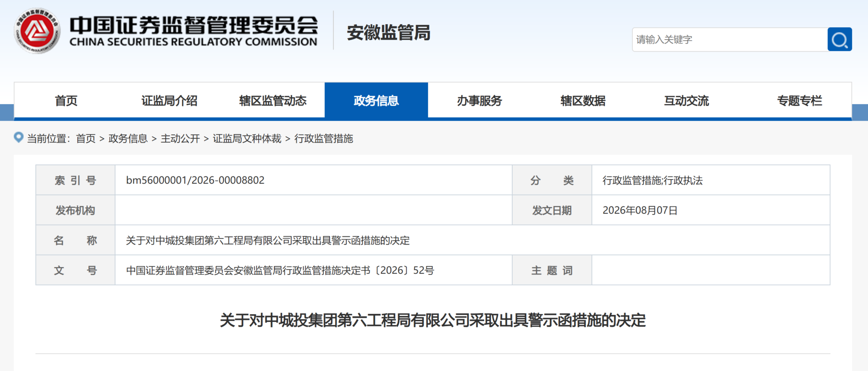This screenshot has width=868, height=371.
Task: Open the 互动交流 navigation tab
Action: tap(686, 101)
